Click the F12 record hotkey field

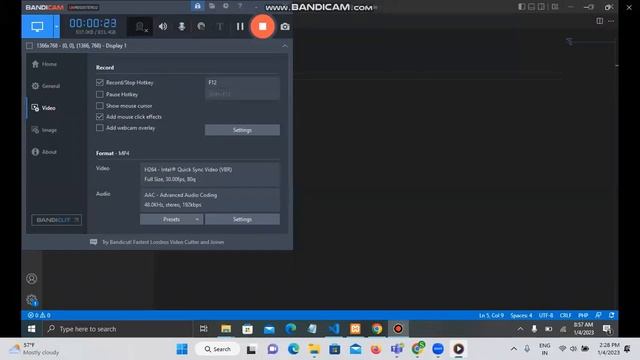point(242,82)
